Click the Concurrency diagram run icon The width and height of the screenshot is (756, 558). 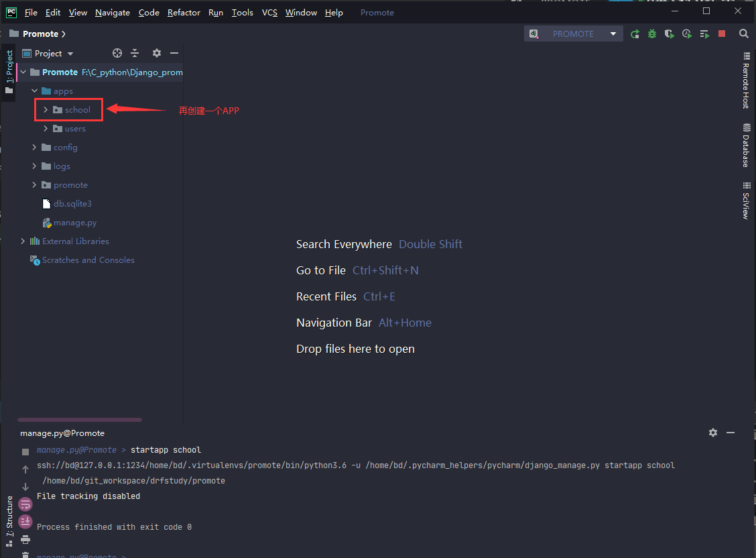pyautogui.click(x=704, y=34)
